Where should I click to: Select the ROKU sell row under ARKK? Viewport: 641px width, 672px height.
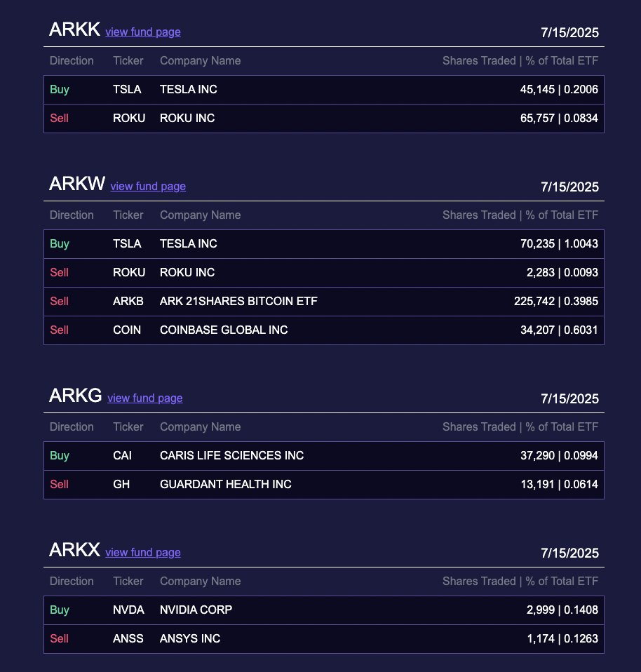pyautogui.click(x=324, y=119)
